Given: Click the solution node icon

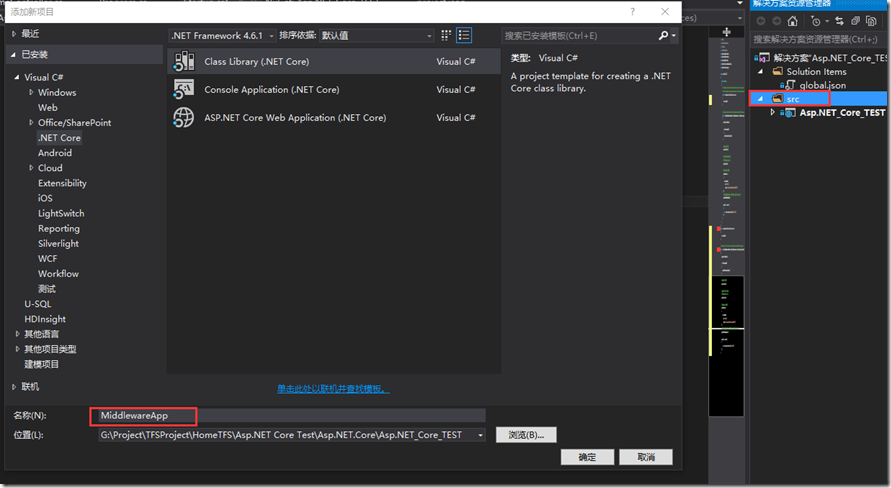Looking at the screenshot, I should pyautogui.click(x=762, y=58).
